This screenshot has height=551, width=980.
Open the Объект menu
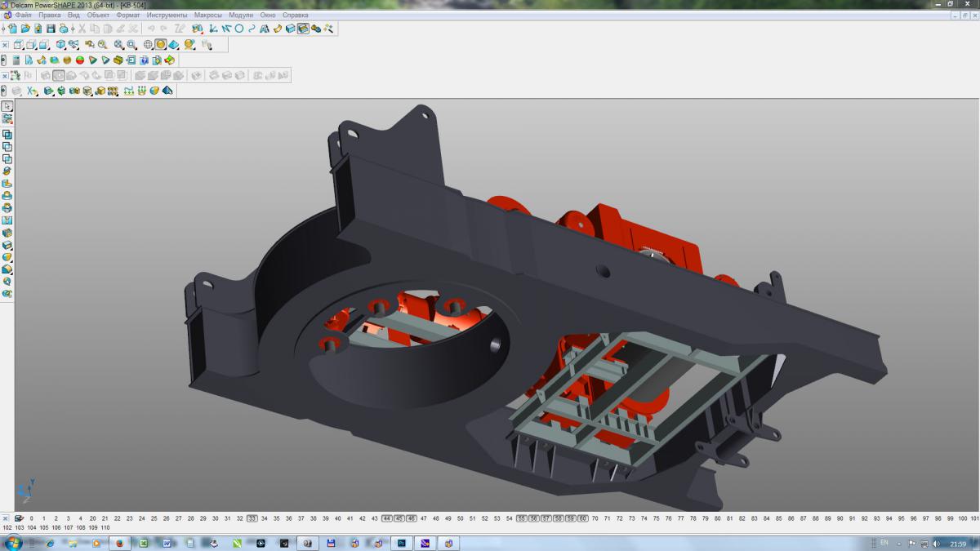[x=98, y=16]
